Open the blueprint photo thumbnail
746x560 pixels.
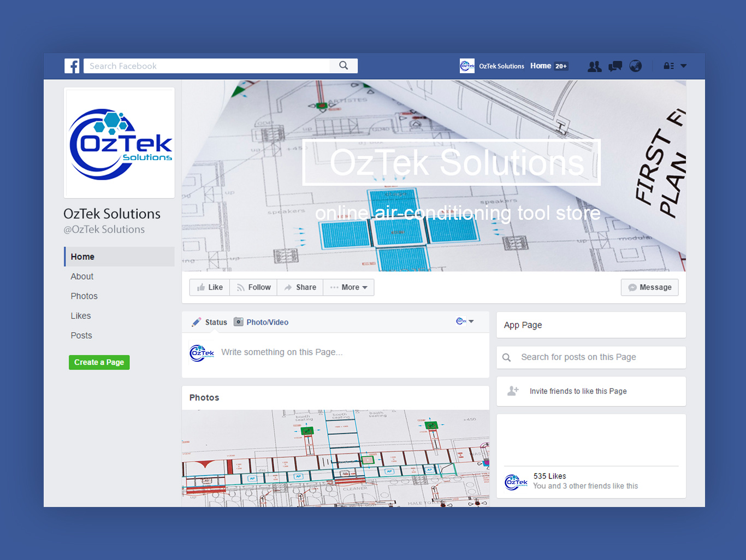click(x=335, y=459)
